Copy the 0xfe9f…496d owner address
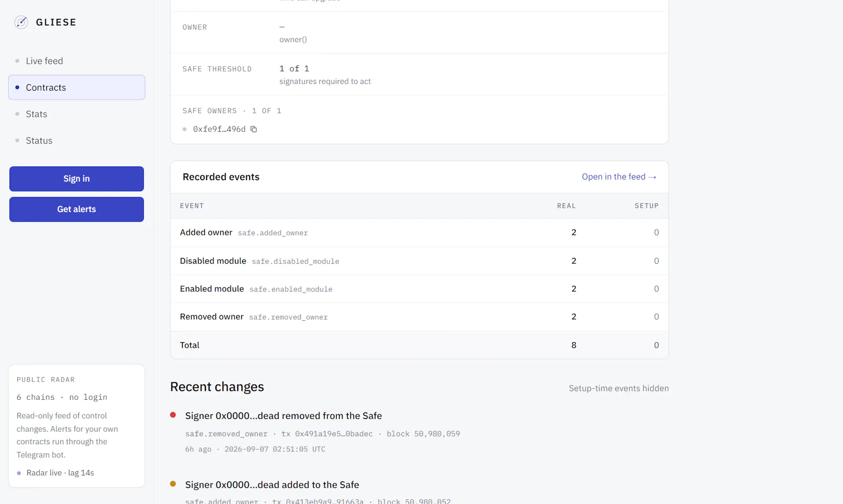Screen dimensions: 843x504 (253, 129)
